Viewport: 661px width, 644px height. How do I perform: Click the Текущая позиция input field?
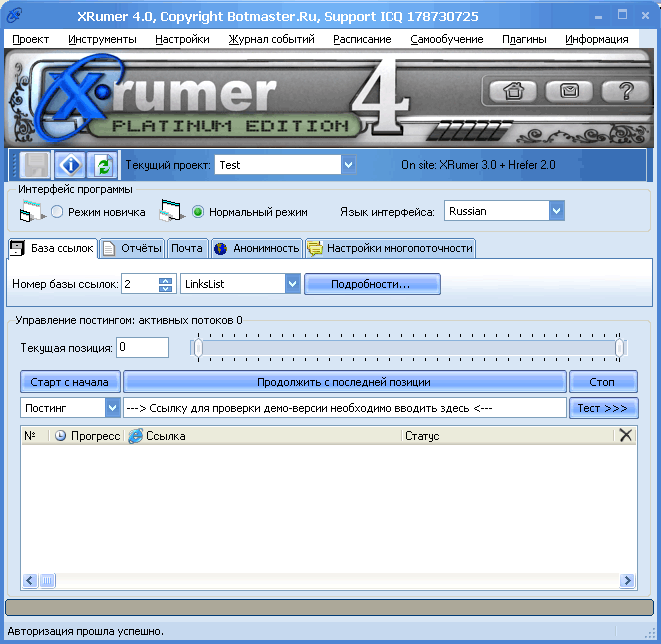[142, 347]
